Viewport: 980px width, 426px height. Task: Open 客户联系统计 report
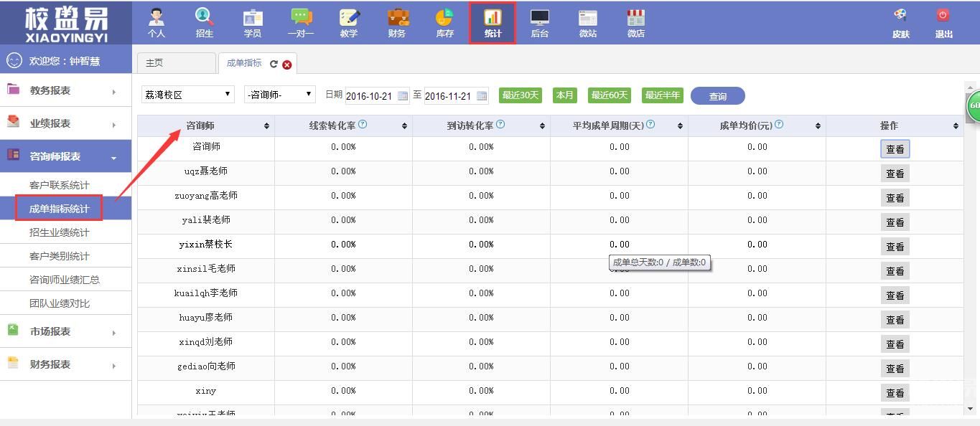pyautogui.click(x=60, y=185)
